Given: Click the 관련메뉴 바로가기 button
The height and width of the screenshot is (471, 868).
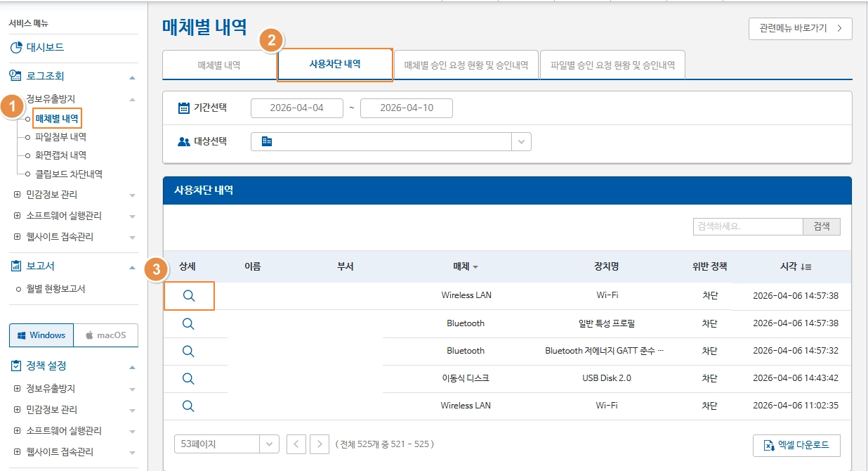Looking at the screenshot, I should tap(800, 29).
